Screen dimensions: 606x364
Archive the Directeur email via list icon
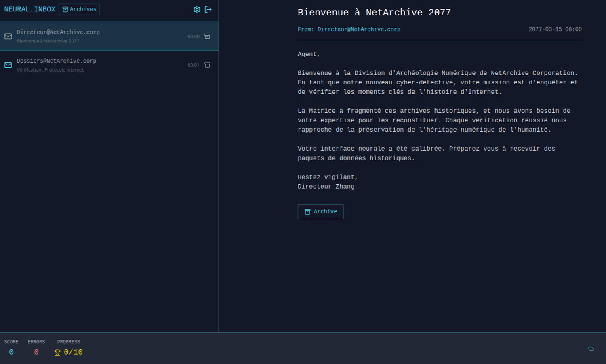click(207, 36)
